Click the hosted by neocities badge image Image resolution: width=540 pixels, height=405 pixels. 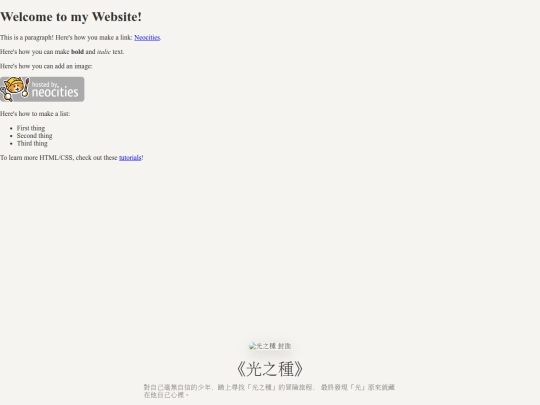click(42, 89)
